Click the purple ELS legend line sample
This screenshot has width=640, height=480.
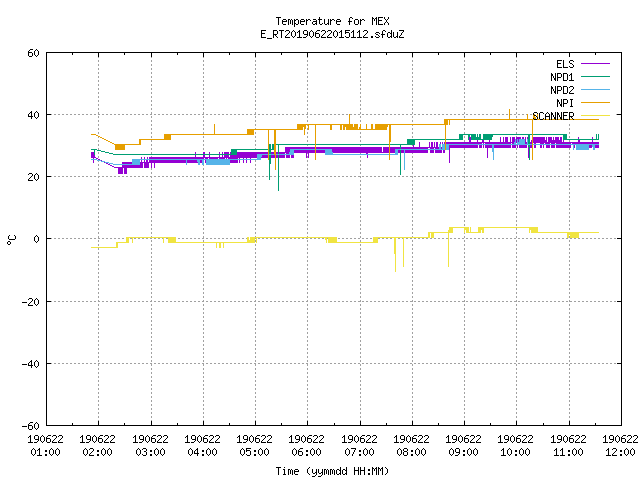click(x=595, y=64)
